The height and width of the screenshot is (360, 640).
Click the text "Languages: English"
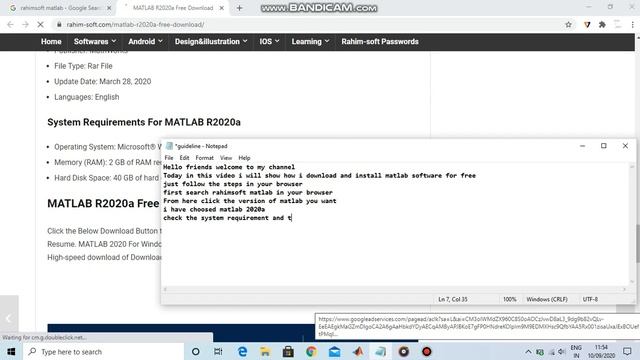[87, 97]
